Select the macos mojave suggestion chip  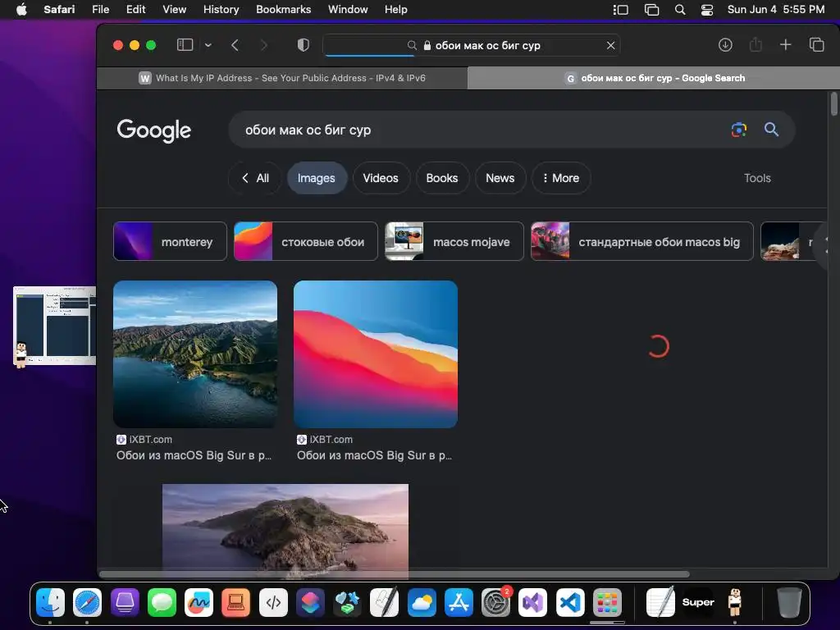pos(454,242)
